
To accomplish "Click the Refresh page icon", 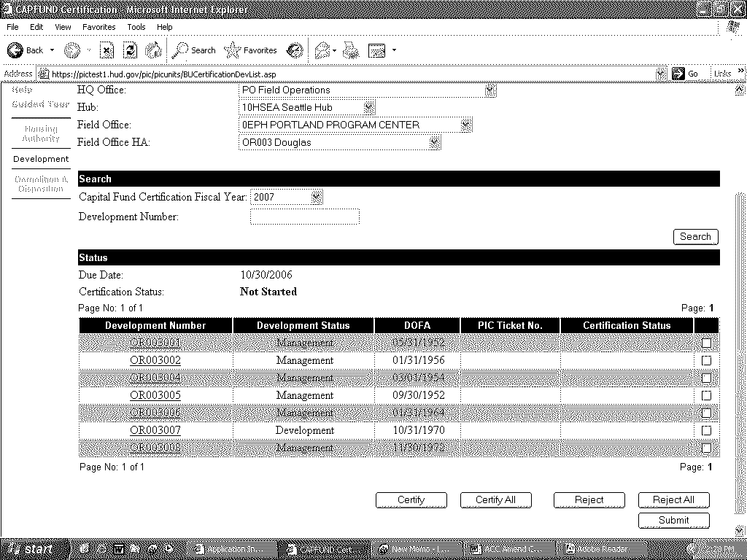I will pos(130,50).
